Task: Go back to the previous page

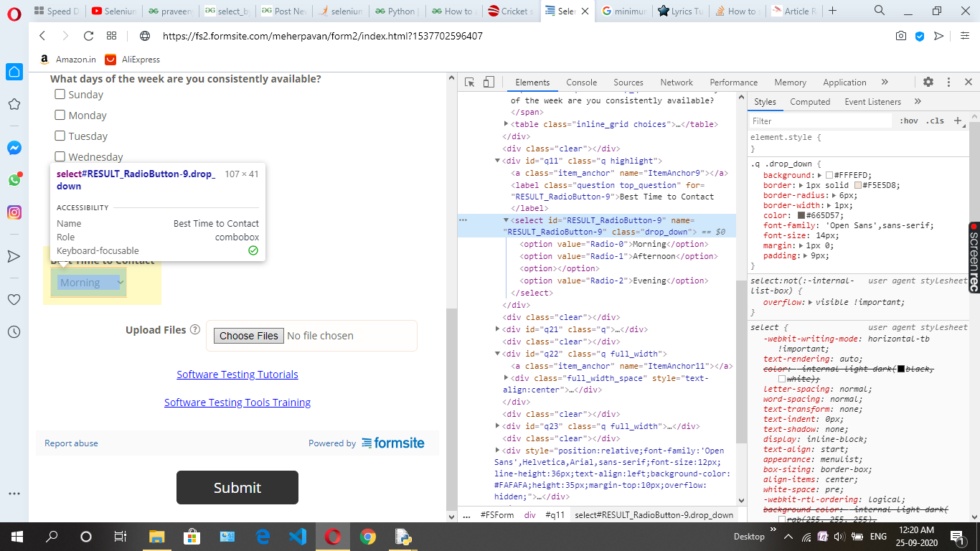Action: click(x=42, y=36)
